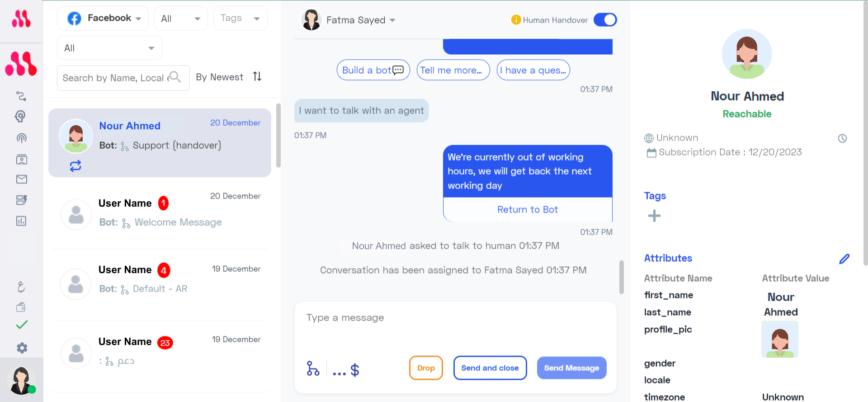Select the Nour Ahmed conversation
Image resolution: width=868 pixels, height=402 pixels.
coord(160,142)
